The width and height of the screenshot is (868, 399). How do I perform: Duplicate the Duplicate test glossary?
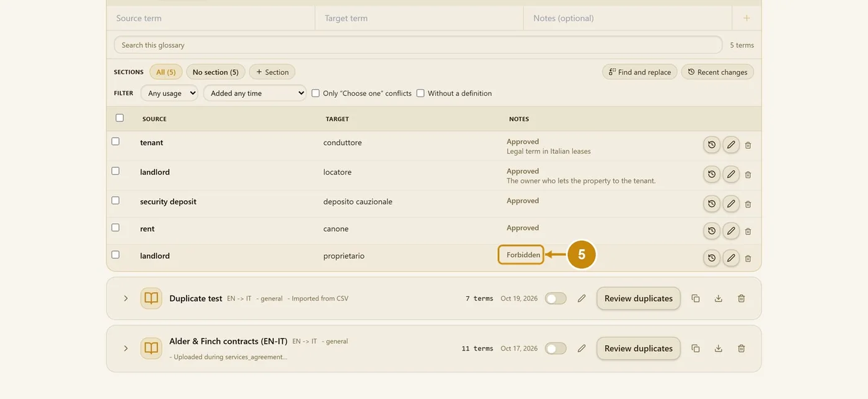tap(696, 299)
